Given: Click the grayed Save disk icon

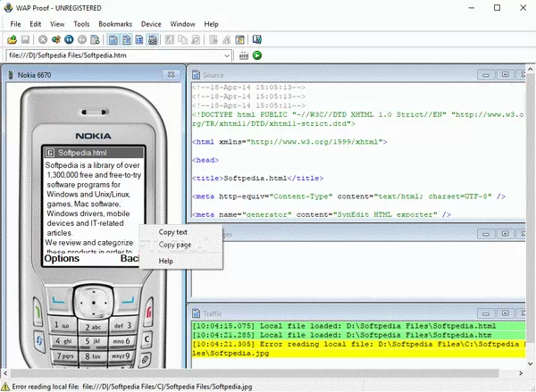Looking at the screenshot, I should pos(25,39).
